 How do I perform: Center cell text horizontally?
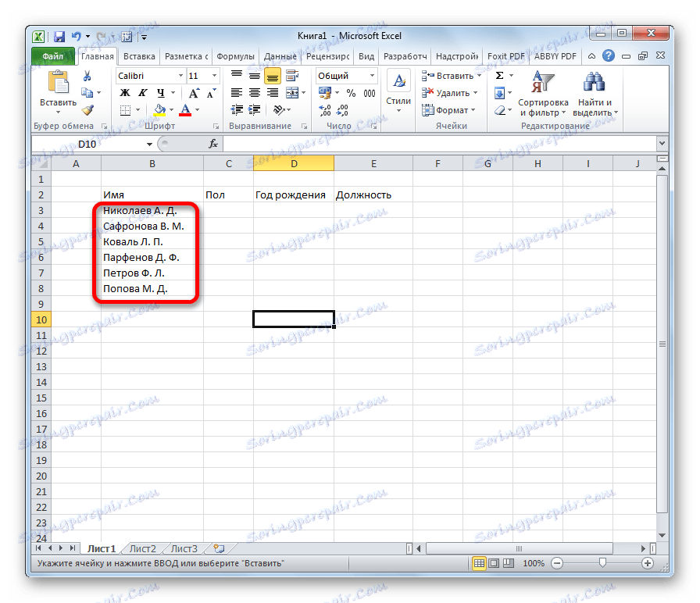point(255,93)
